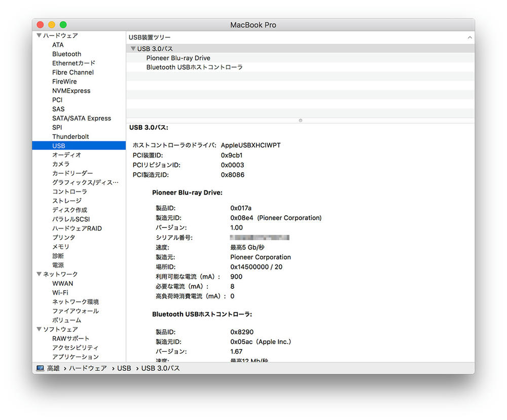Viewport: 507px width, 420px height.
Task: Select ATA in the sidebar
Action: coord(58,45)
